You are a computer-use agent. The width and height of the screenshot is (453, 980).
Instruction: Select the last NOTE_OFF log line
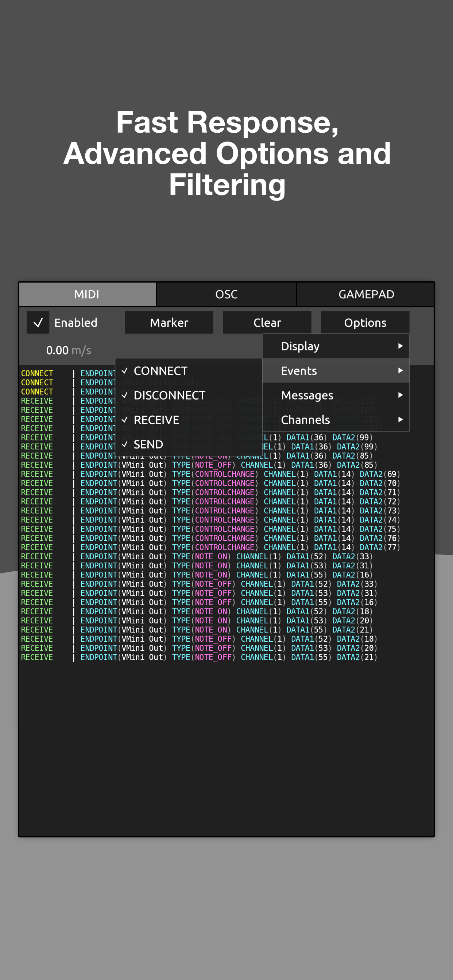(x=199, y=657)
